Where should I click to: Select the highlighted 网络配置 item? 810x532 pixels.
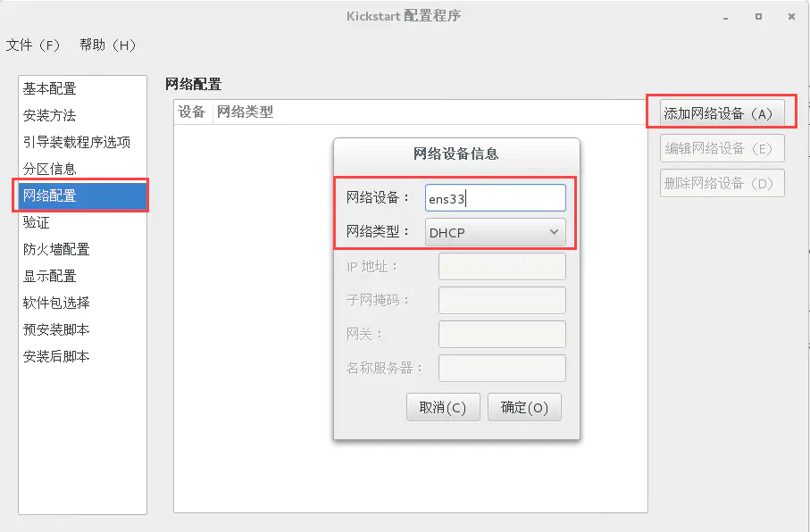(x=83, y=195)
